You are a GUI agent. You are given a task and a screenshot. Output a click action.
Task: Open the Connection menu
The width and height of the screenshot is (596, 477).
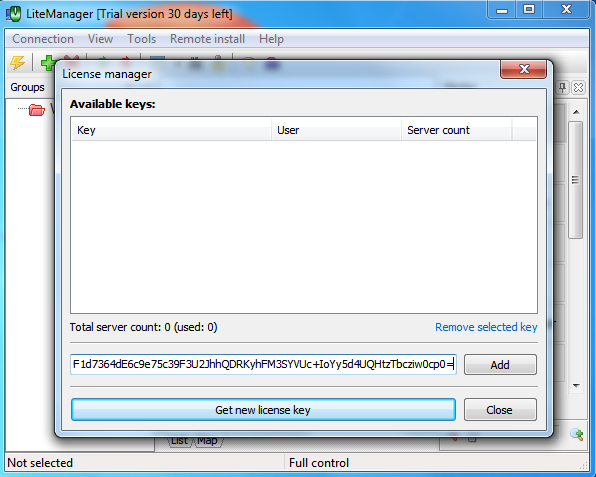click(x=43, y=39)
